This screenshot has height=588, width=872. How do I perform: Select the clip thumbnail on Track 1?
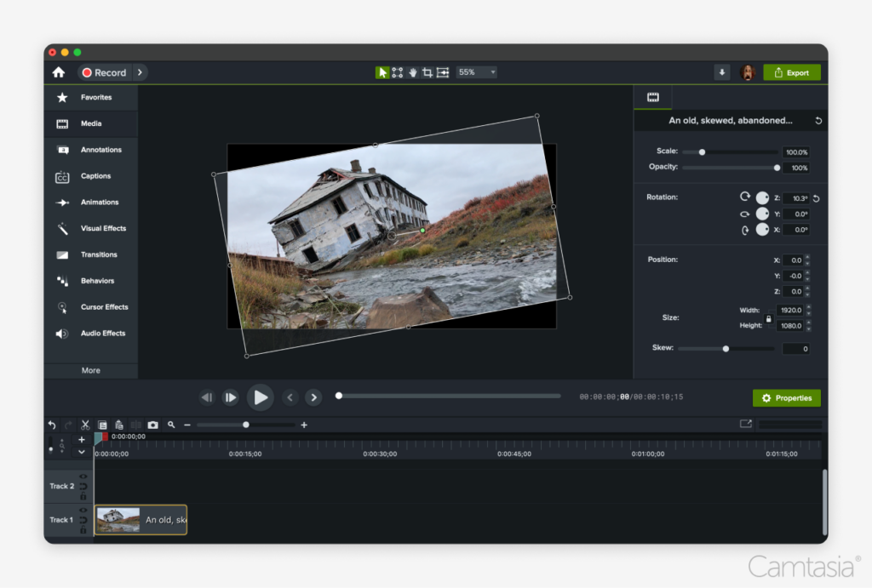(118, 520)
